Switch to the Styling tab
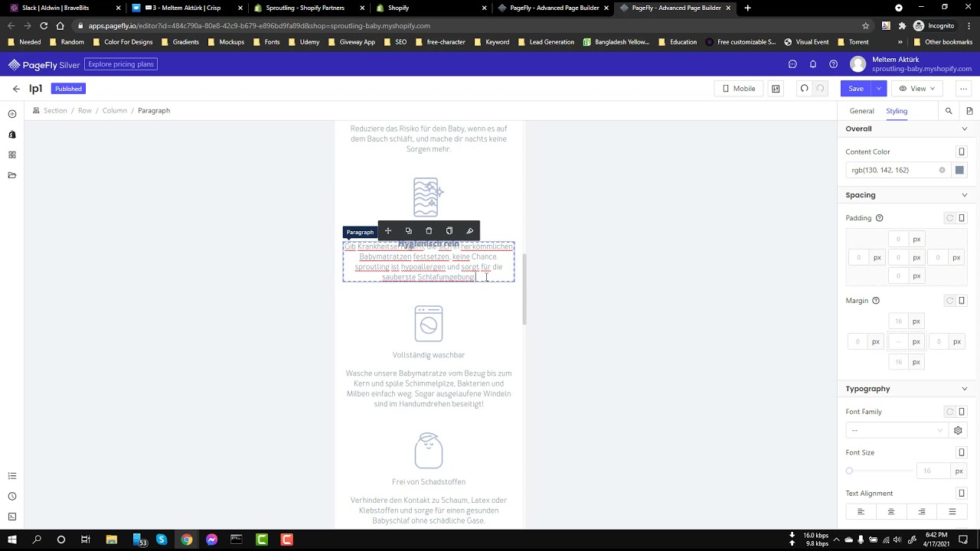 tap(897, 111)
